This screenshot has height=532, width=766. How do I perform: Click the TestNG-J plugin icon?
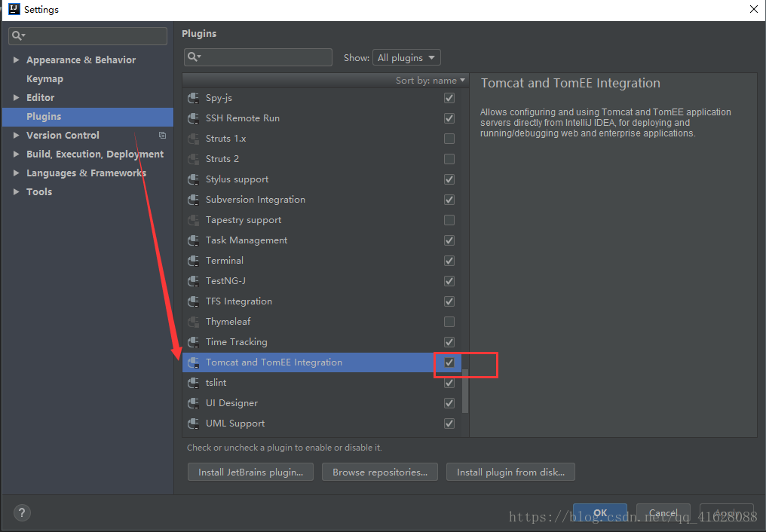[194, 281]
